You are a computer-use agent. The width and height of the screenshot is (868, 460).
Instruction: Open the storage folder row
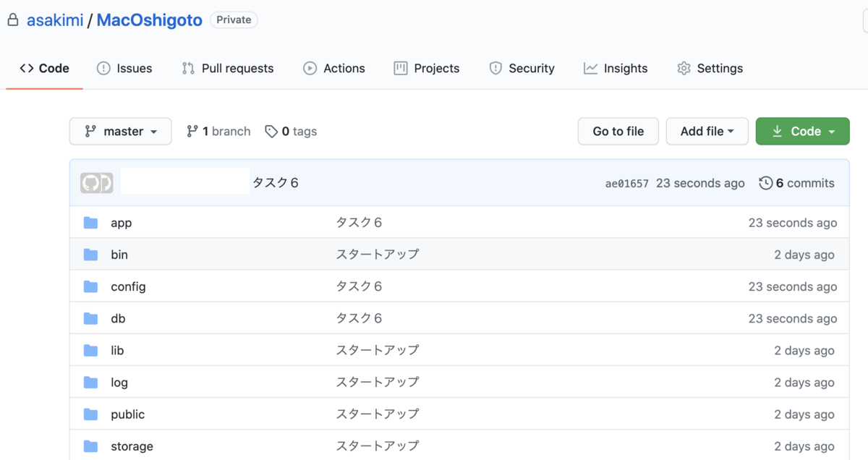(132, 446)
